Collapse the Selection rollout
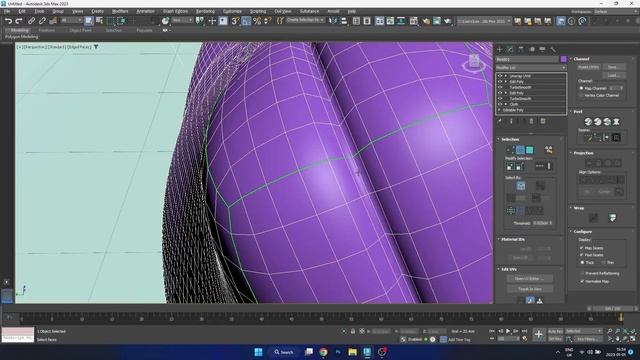 [x=510, y=140]
